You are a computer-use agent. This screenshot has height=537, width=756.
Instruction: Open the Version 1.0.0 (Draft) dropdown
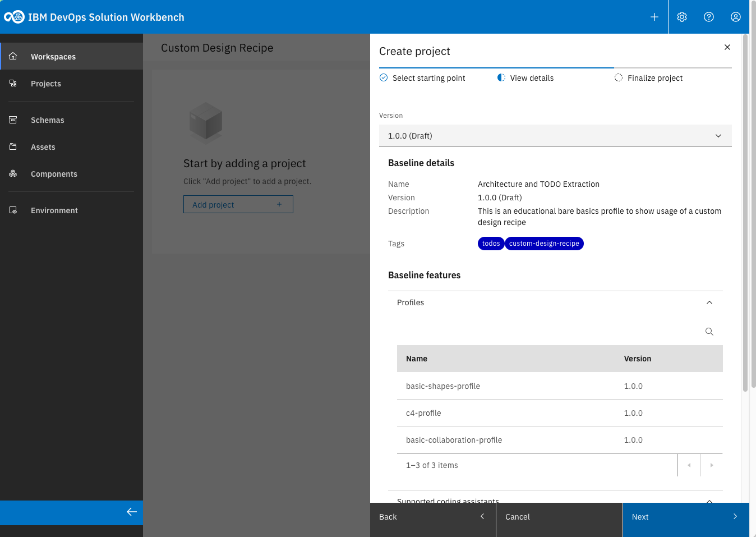point(555,136)
